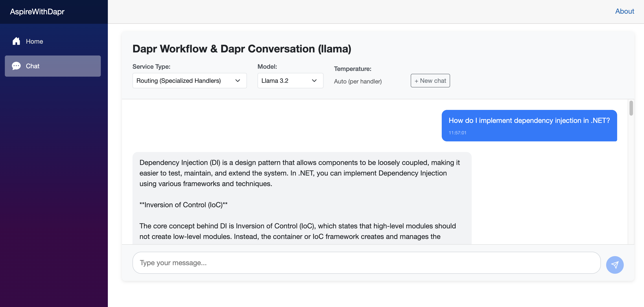Click the chat scrollbar thumb
Viewport: 644px width, 307px height.
click(x=631, y=108)
